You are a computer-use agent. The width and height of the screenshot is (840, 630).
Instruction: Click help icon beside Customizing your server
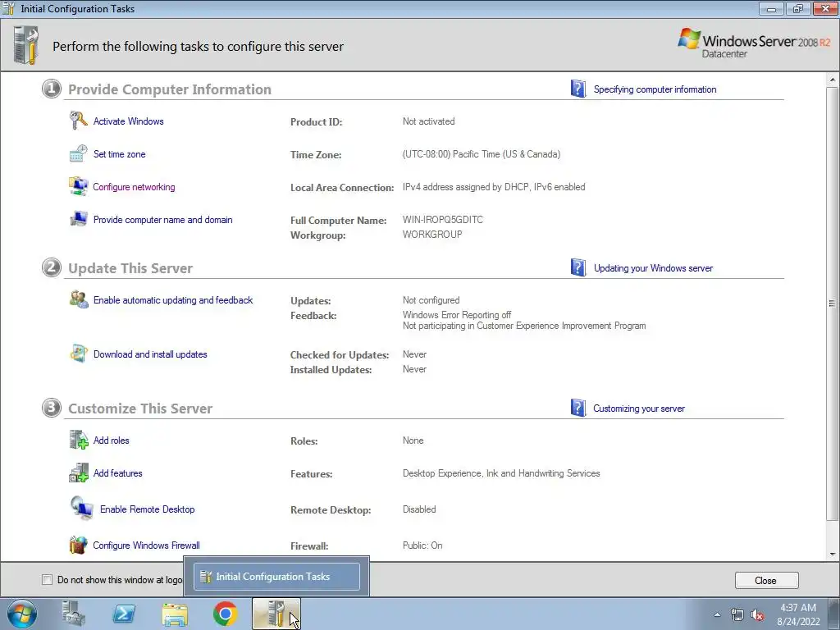[578, 408]
